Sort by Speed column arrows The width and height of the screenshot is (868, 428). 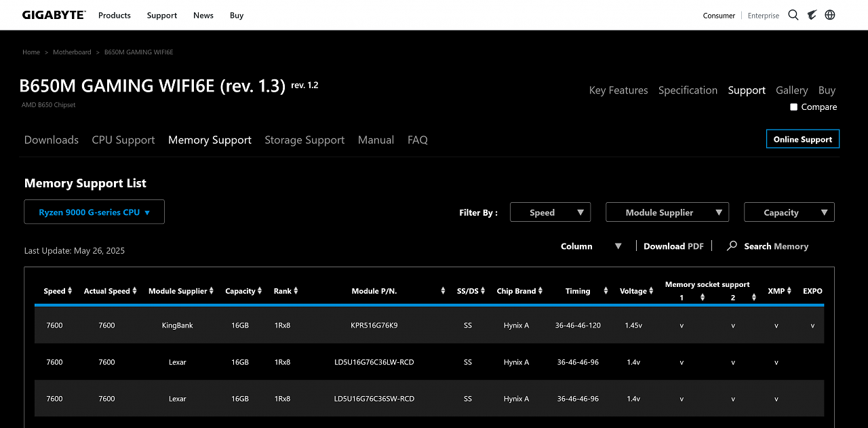coord(71,291)
